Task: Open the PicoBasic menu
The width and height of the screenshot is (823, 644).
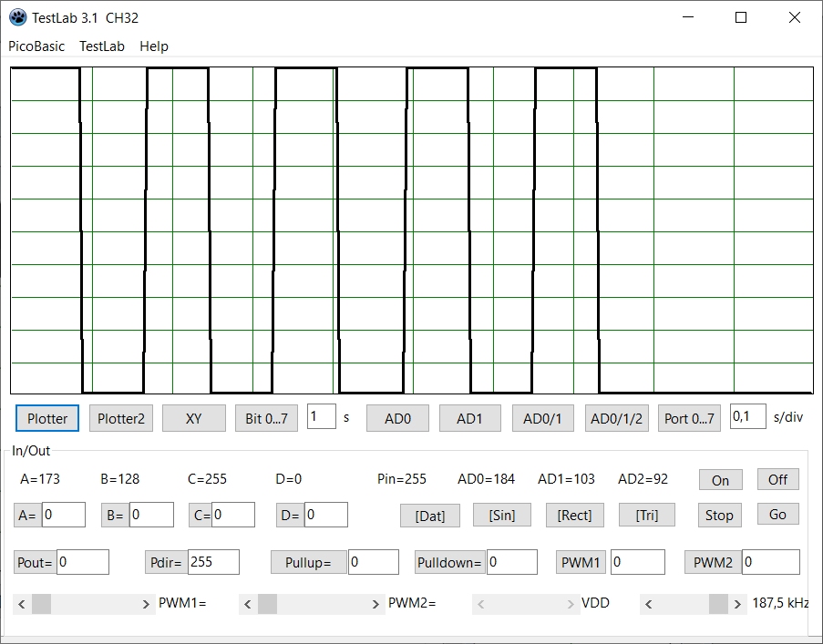Action: (36, 46)
